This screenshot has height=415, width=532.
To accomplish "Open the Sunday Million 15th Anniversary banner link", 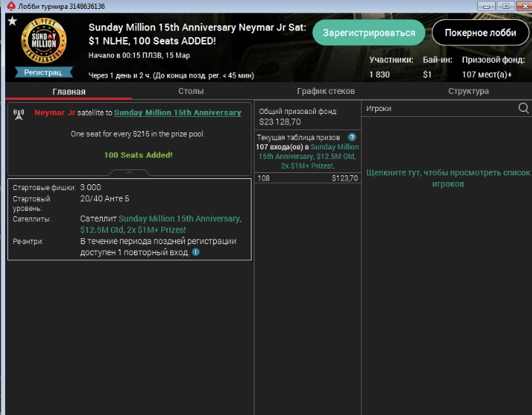I will coord(178,112).
